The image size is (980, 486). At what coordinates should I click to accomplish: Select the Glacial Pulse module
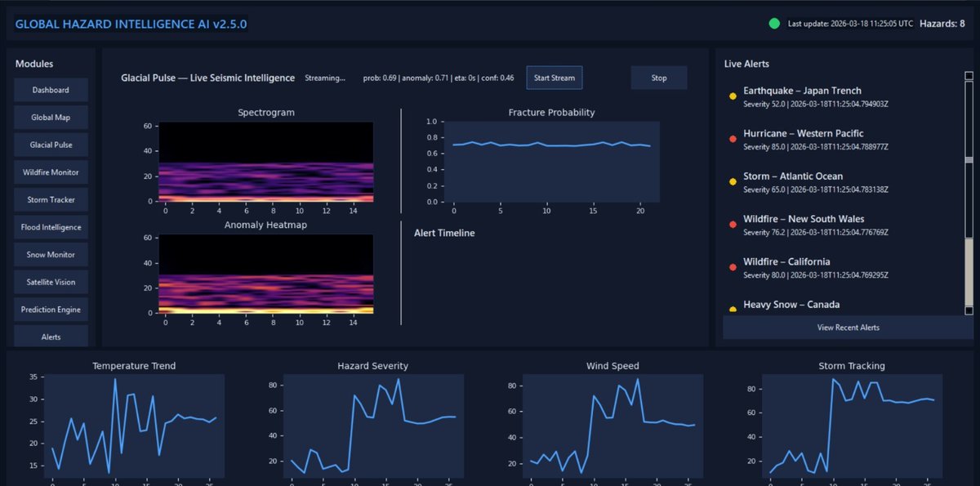(x=51, y=145)
